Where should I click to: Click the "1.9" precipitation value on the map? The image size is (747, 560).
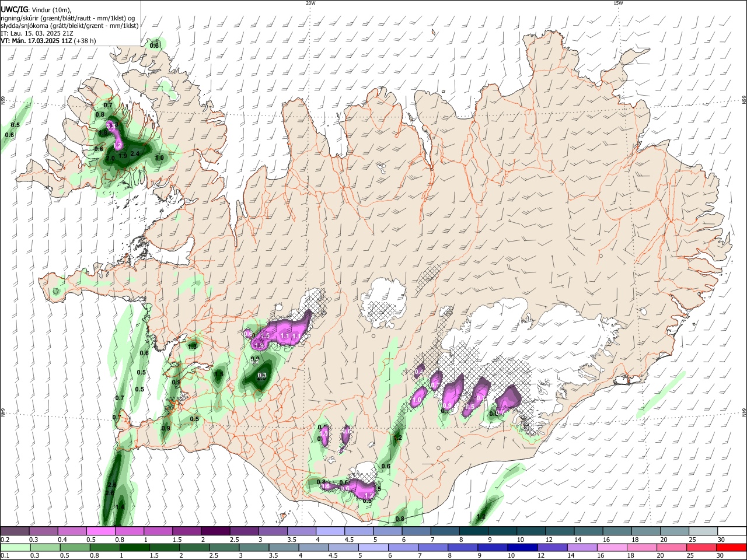tap(123, 156)
